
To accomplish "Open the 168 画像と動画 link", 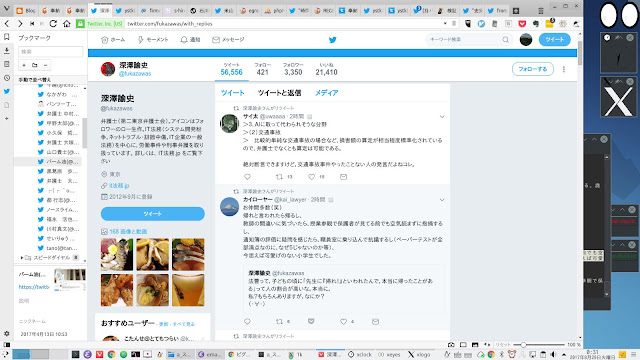I will click(x=128, y=231).
